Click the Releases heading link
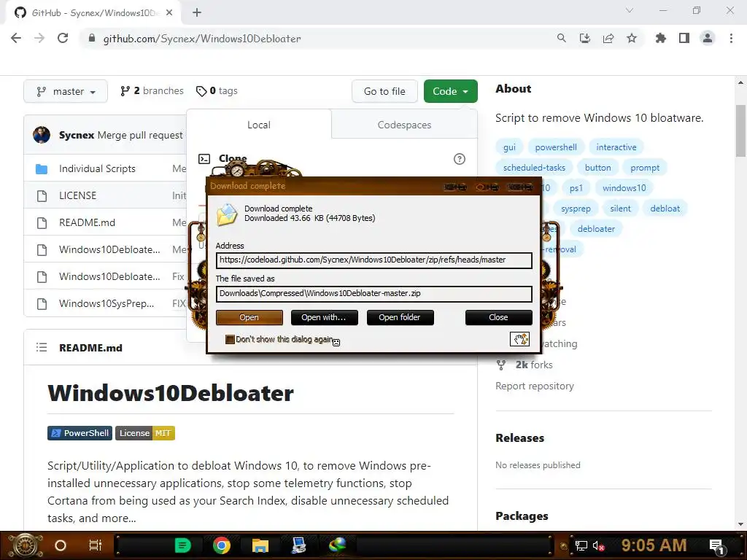The height and width of the screenshot is (560, 747). tap(519, 437)
